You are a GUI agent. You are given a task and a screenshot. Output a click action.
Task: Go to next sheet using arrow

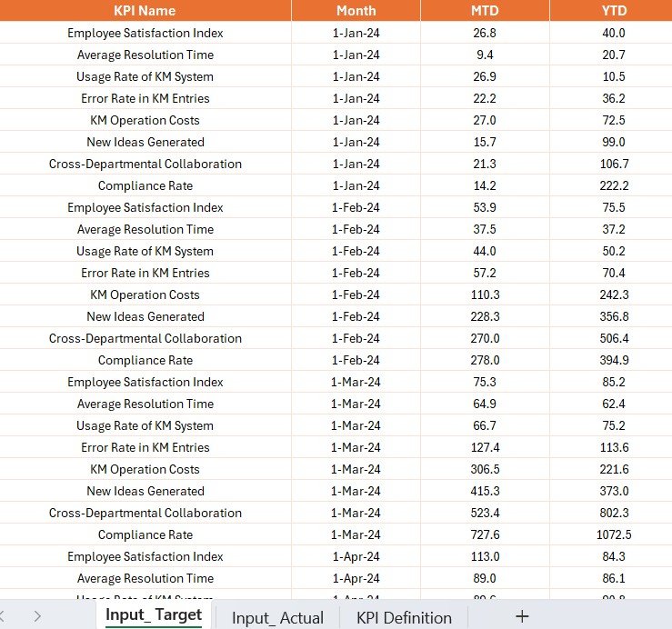click(37, 616)
